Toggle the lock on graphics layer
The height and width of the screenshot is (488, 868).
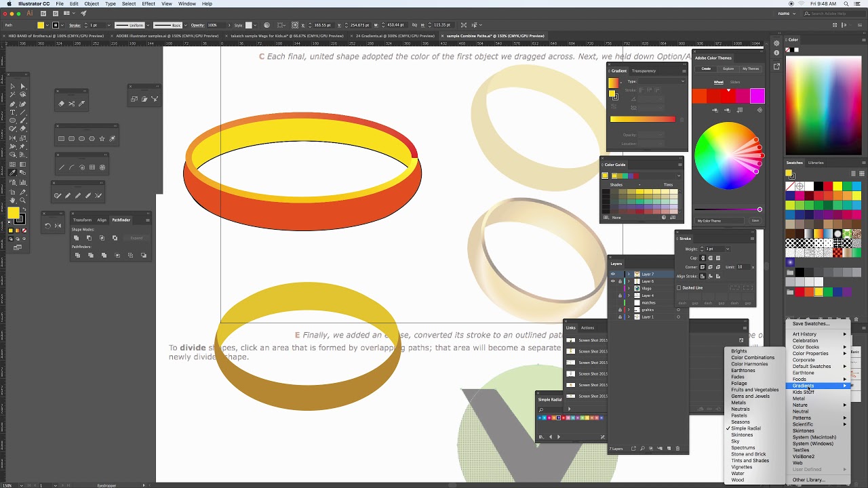tap(620, 310)
